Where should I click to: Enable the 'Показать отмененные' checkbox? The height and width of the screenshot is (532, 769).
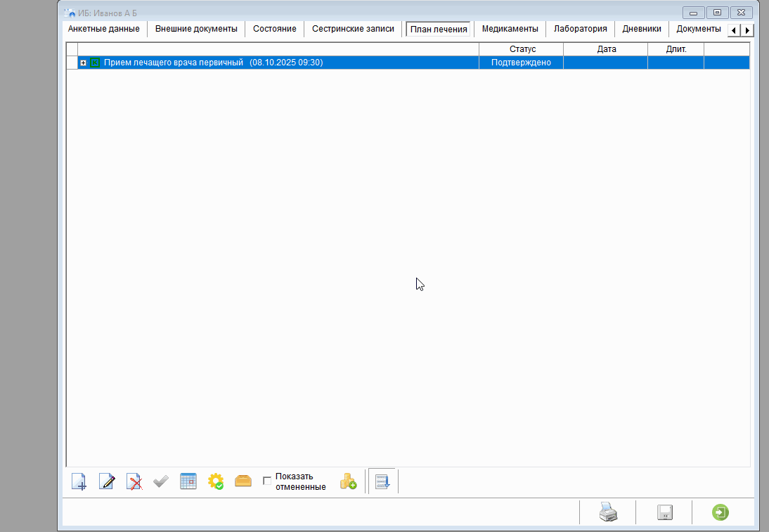267,481
